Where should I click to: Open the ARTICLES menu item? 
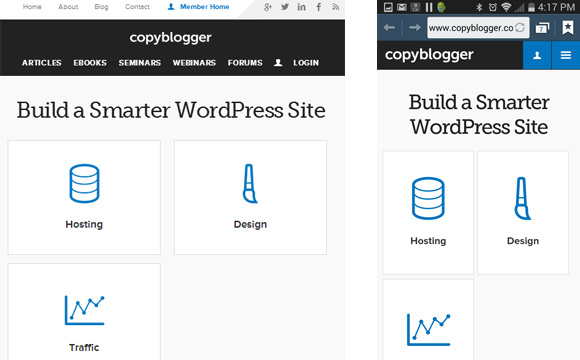click(41, 63)
